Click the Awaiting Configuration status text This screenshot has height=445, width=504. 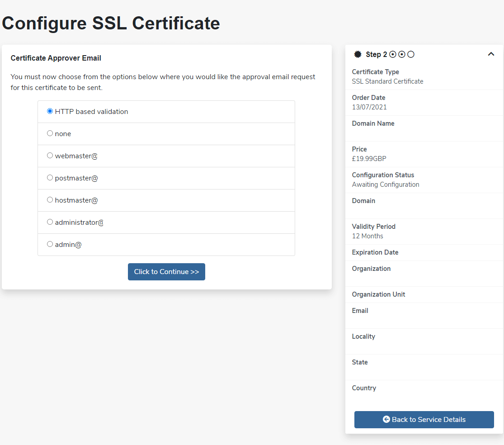[386, 184]
